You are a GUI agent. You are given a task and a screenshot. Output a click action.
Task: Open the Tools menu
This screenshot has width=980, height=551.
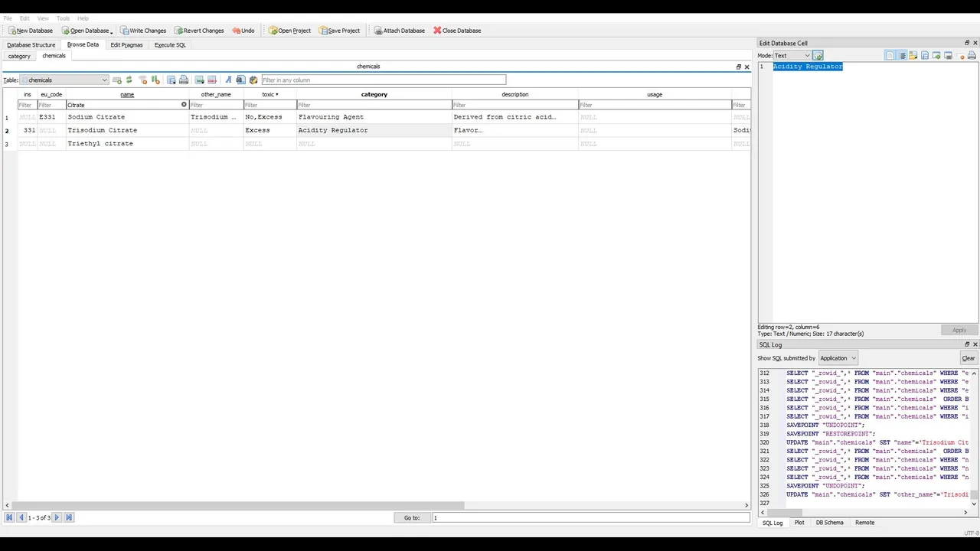click(63, 18)
